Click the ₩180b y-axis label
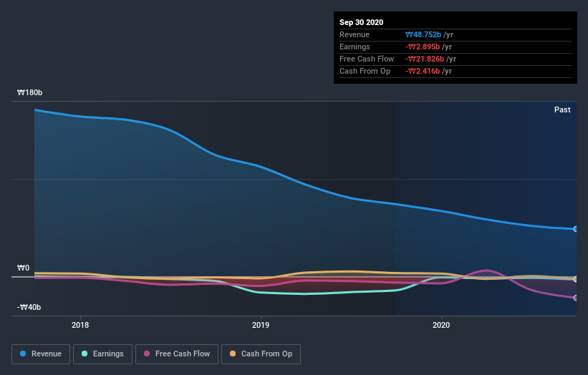The image size is (588, 375). click(29, 92)
